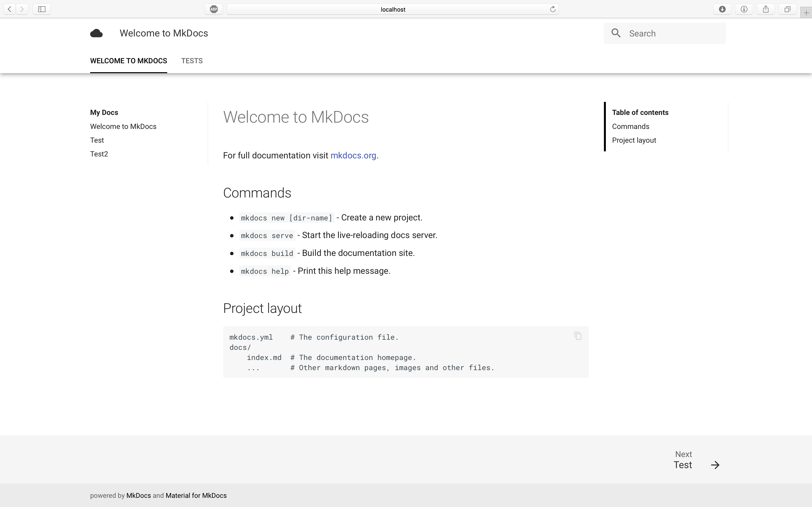Reload the page in the browser
This screenshot has width=812, height=507.
point(553,9)
